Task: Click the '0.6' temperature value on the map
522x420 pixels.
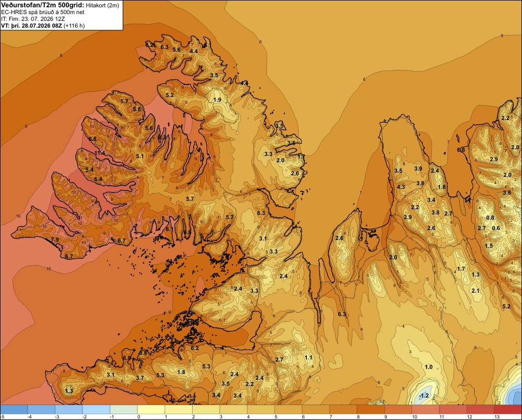Action: pyautogui.click(x=496, y=228)
